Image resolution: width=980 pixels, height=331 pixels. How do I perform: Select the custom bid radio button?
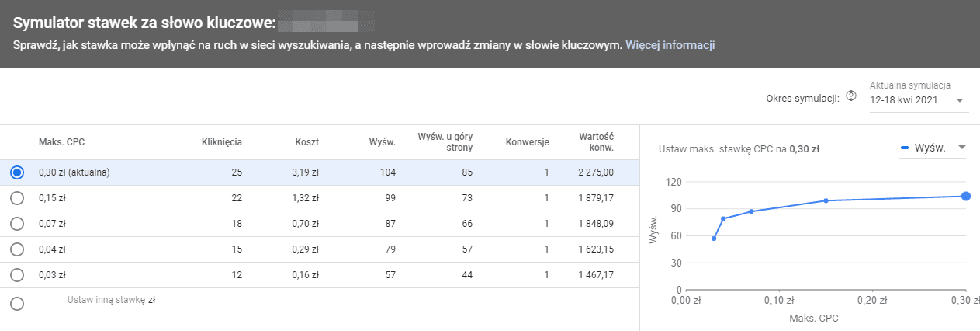18,304
